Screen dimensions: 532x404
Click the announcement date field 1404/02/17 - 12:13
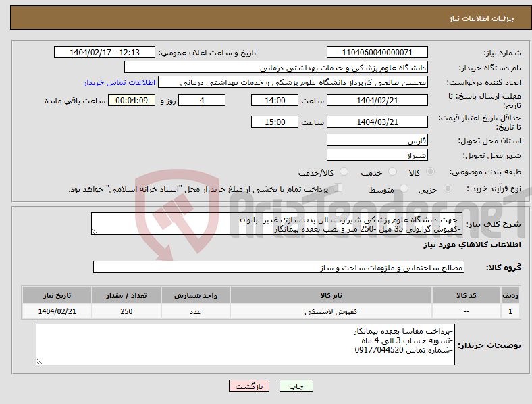pos(105,53)
